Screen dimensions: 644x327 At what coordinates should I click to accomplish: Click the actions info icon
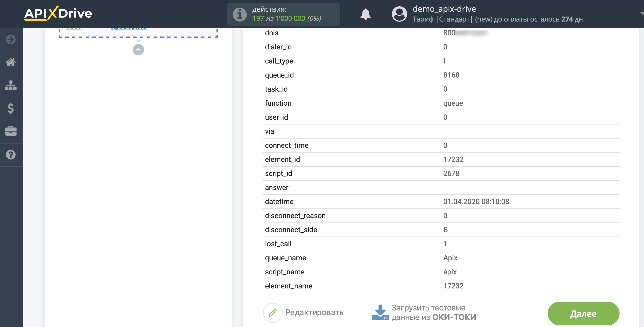(x=240, y=14)
